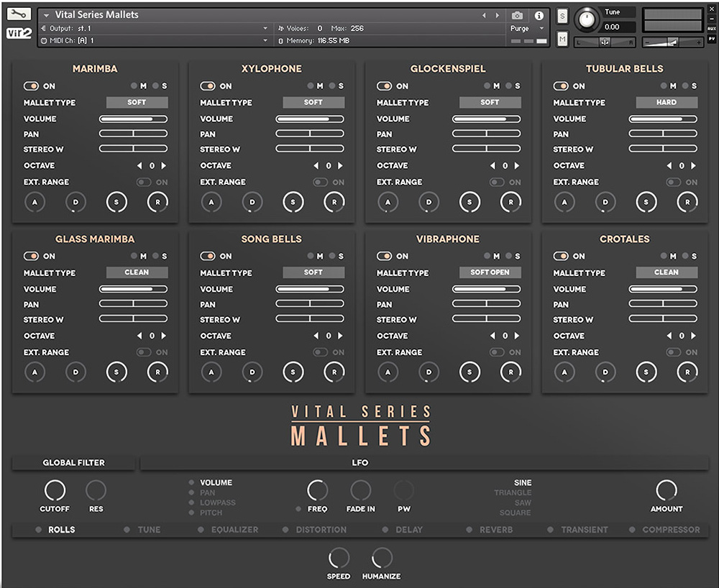Viewport: 719px width, 588px height.
Task: Click the Xylophone octave increment arrow
Action: (341, 165)
